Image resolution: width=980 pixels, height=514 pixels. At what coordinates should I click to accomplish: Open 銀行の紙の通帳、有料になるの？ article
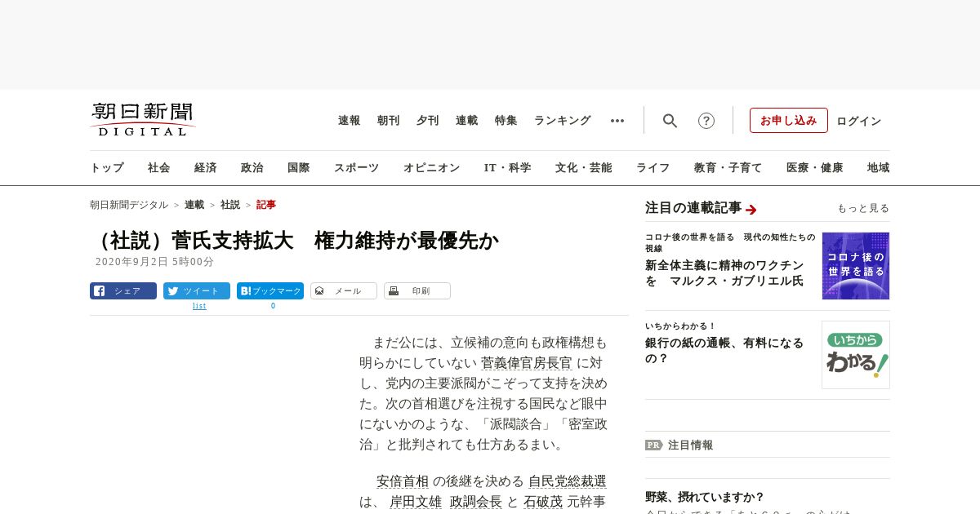[x=724, y=351]
